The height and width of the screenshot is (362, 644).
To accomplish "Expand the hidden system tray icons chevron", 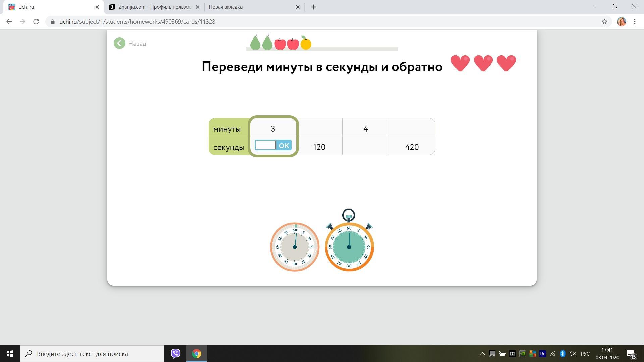I will [482, 354].
